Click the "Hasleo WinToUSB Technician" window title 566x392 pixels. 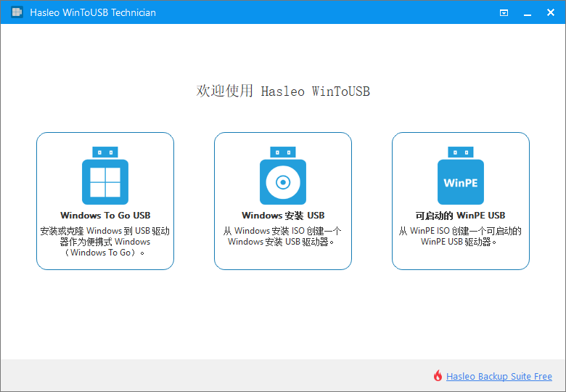click(x=93, y=12)
